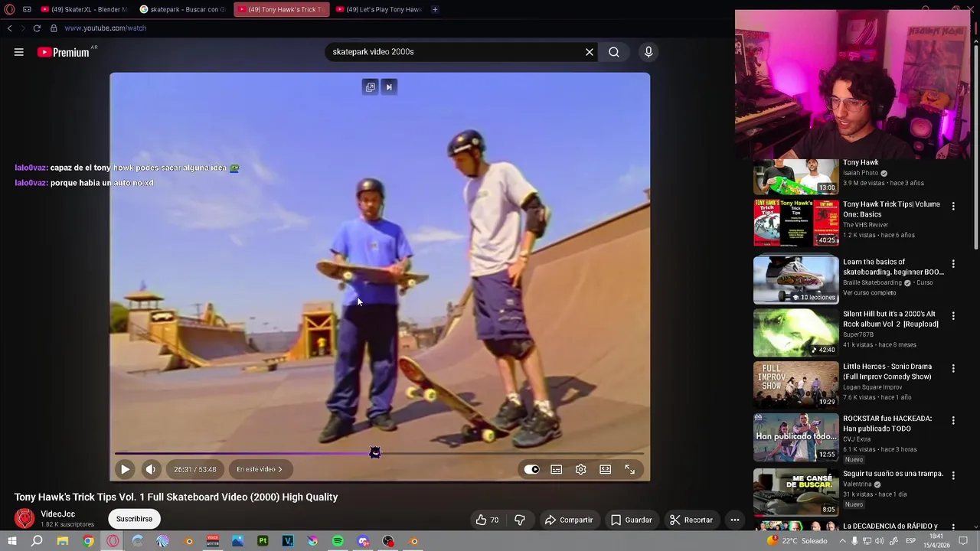Toggle subtitles with the captions icon
This screenshot has width=980, height=551.
557,469
